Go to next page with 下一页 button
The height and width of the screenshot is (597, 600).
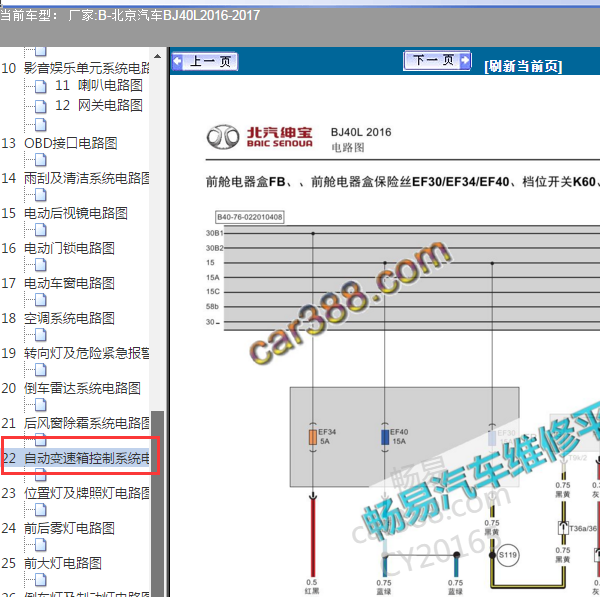pyautogui.click(x=437, y=60)
